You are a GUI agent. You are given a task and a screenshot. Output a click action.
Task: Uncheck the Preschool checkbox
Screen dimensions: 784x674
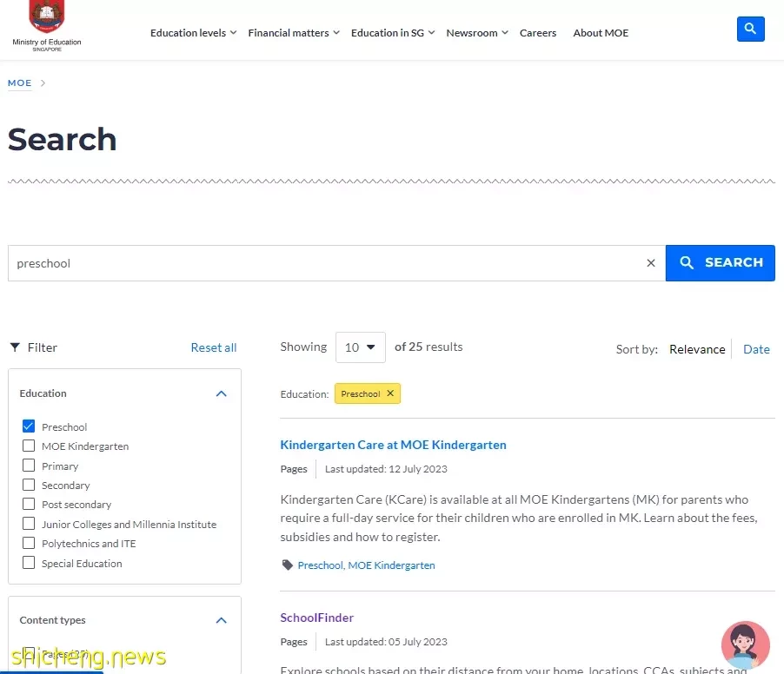point(29,426)
